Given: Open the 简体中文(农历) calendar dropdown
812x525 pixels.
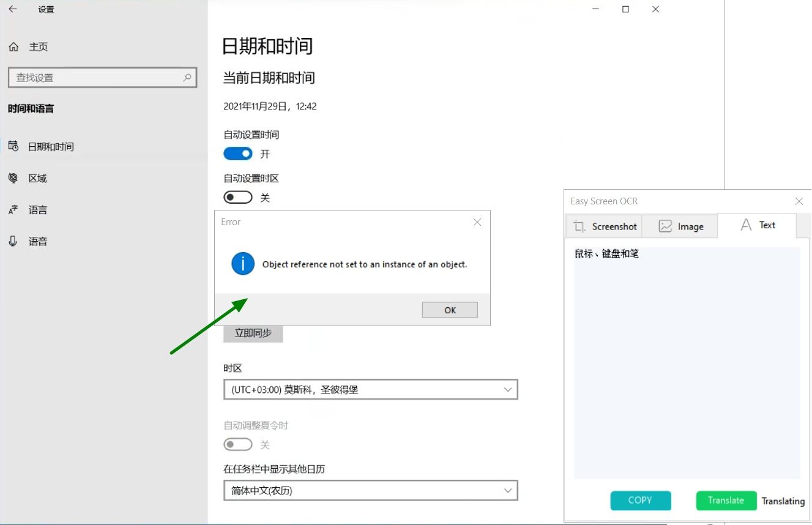Looking at the screenshot, I should pos(371,491).
